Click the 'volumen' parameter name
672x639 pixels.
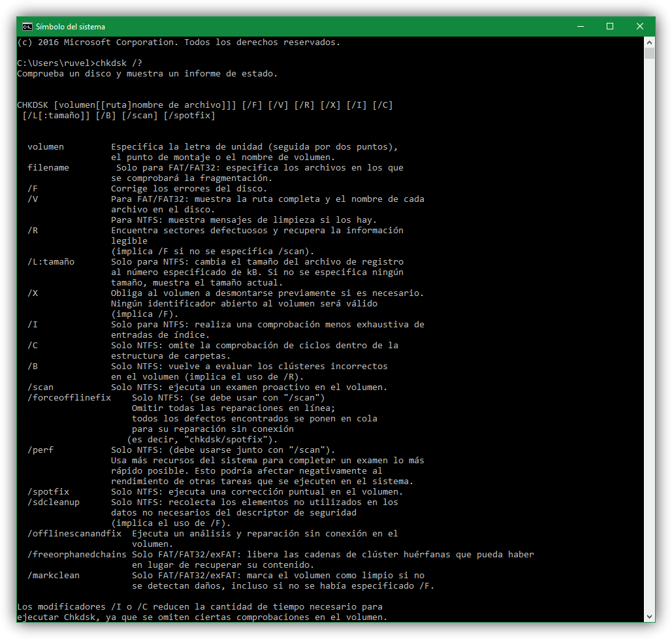coord(46,146)
